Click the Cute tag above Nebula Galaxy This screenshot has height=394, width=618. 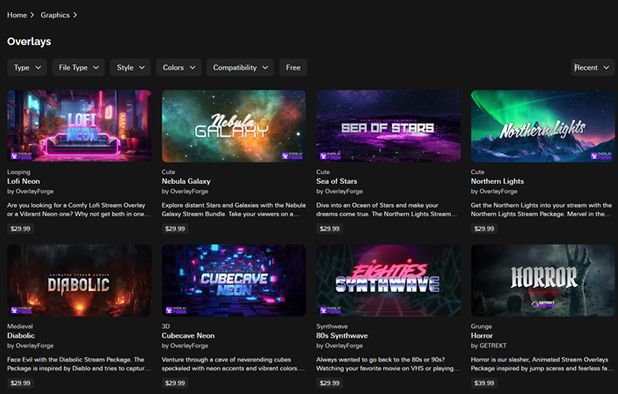click(168, 172)
